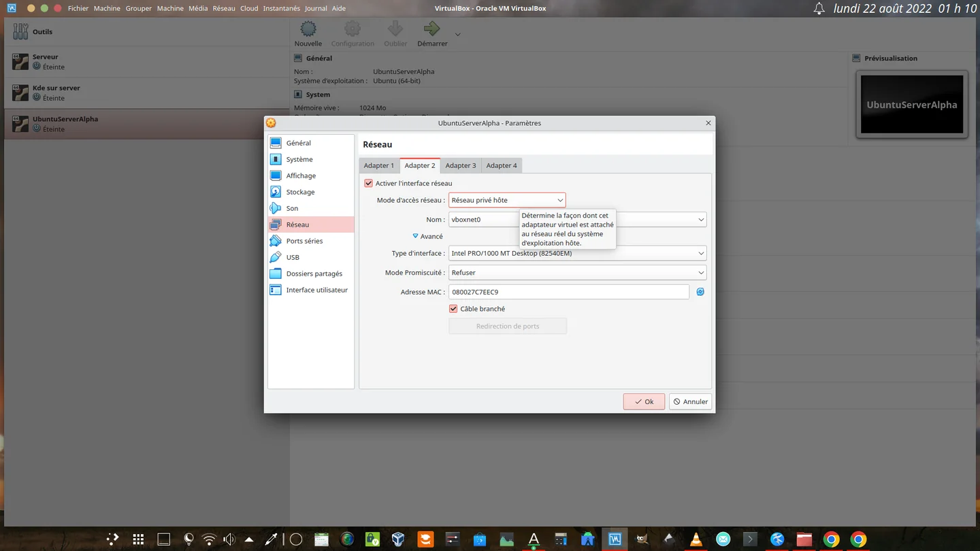The height and width of the screenshot is (551, 980).
Task: Click the Annuler button
Action: (x=690, y=401)
